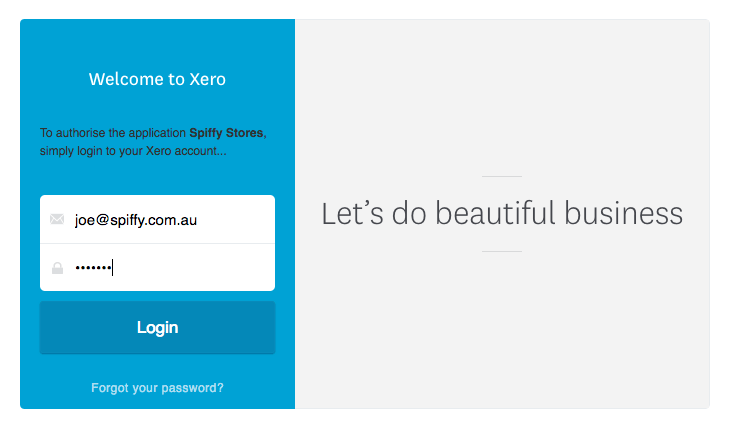Click the bold Spiffy Stores application name

click(x=226, y=133)
